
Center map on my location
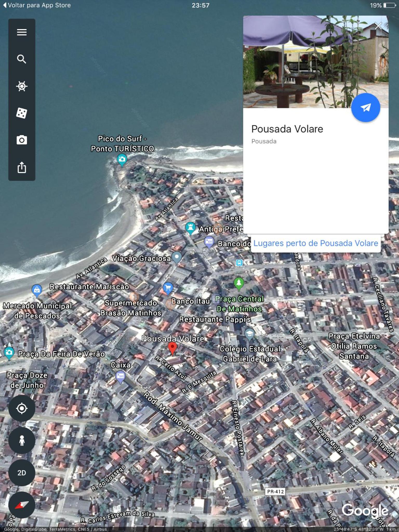[x=22, y=408]
